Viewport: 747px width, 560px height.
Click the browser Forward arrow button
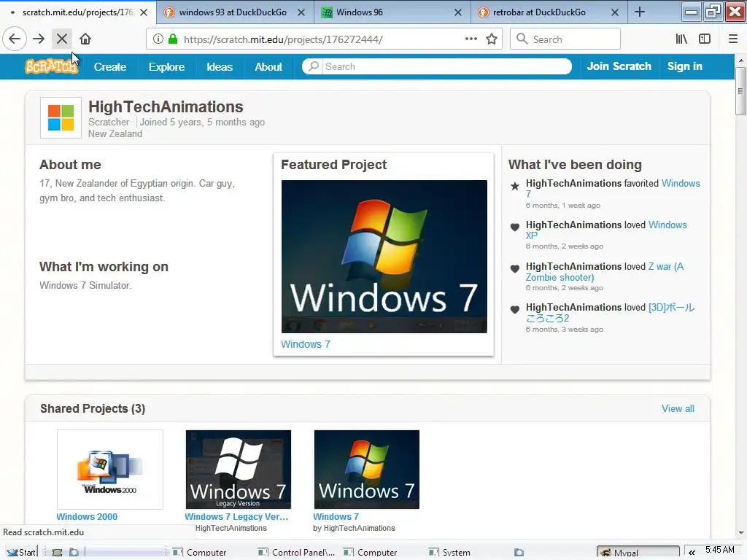39,39
